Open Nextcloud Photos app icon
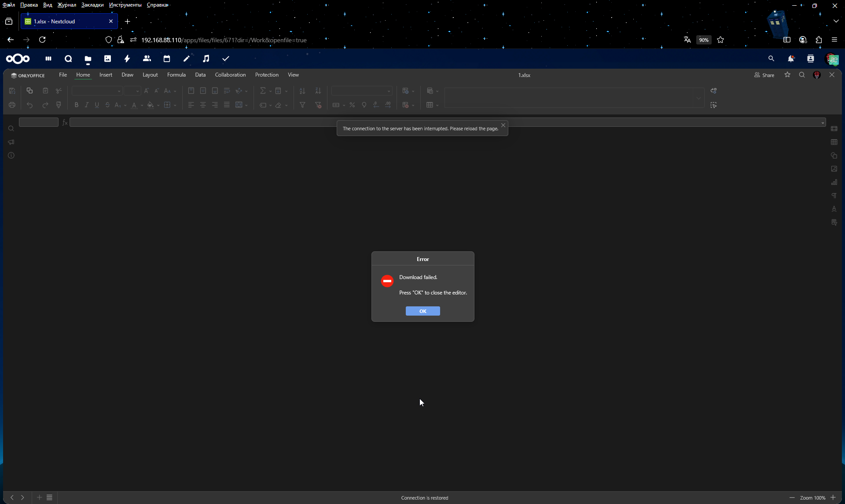The width and height of the screenshot is (845, 504). tap(107, 59)
